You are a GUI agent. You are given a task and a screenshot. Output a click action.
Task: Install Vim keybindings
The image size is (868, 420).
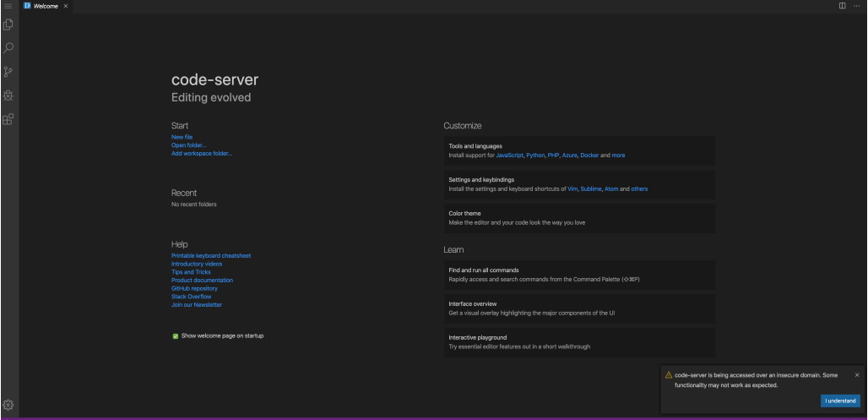[572, 189]
